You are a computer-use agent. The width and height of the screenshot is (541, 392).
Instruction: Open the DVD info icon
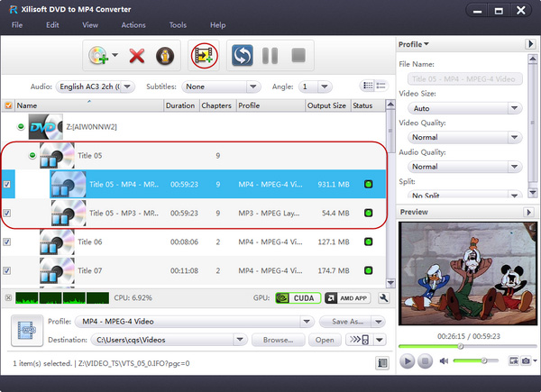click(165, 56)
